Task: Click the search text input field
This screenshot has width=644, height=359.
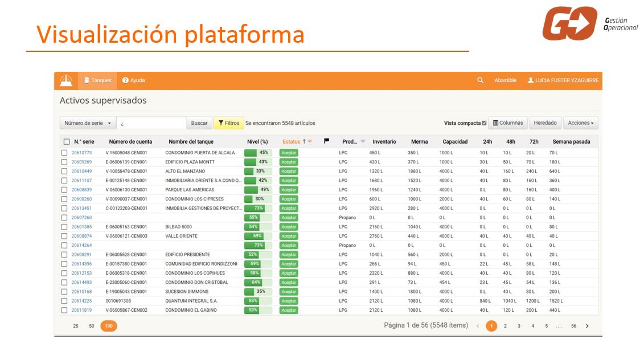Action: click(x=151, y=123)
